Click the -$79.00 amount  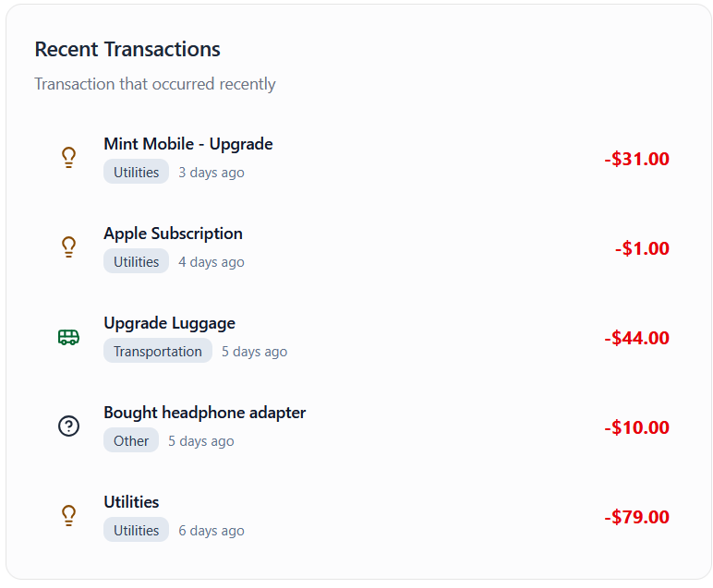coord(636,517)
